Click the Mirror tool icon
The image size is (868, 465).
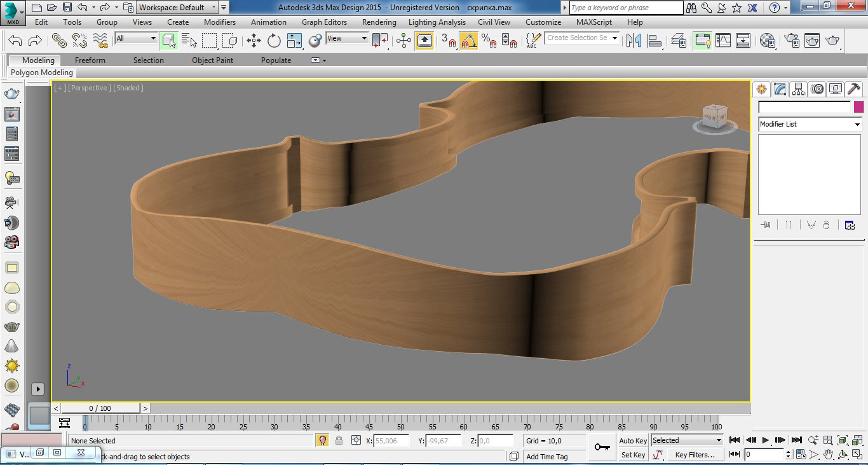click(x=634, y=41)
